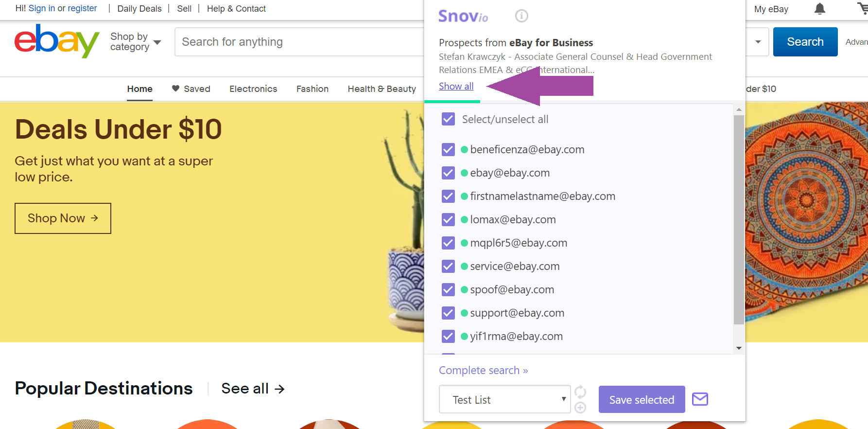Click the eBay logo

(57, 41)
